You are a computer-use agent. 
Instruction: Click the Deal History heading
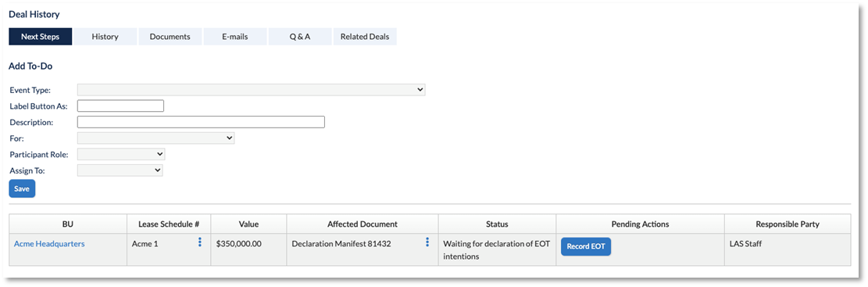(x=34, y=14)
